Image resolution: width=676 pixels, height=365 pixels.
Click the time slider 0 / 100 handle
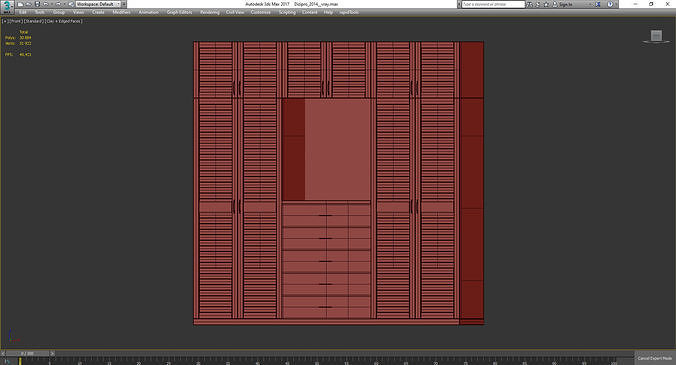pos(28,353)
